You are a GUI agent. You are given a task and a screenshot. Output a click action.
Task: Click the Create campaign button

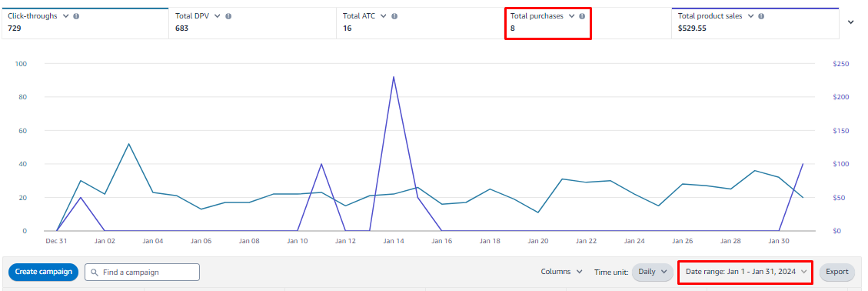(43, 272)
